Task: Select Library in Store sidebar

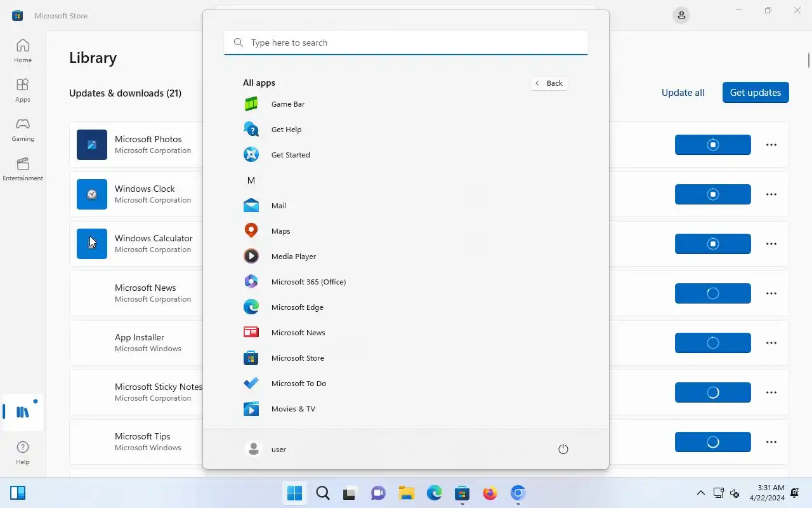Action: 23,412
